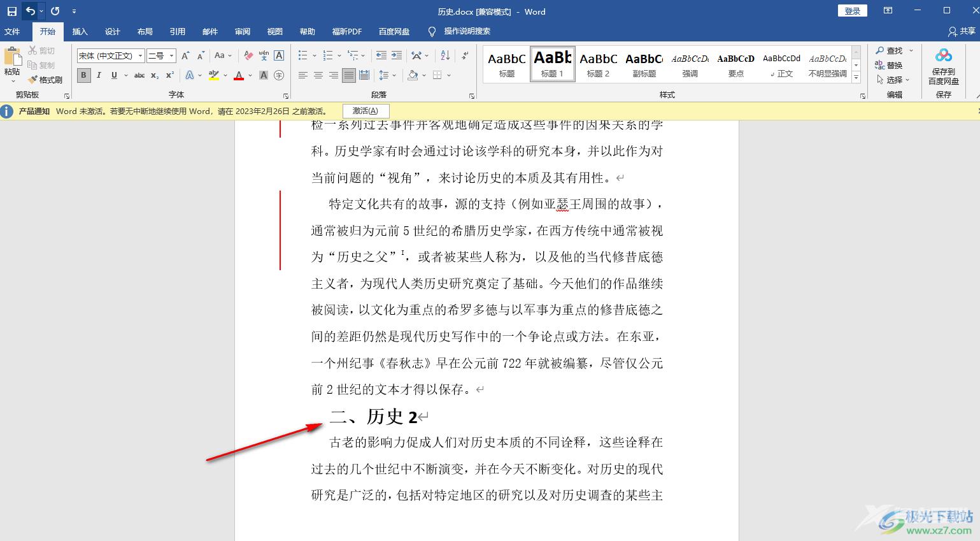Switch to the 审阅 ribbon tab
This screenshot has height=541, width=980.
coord(243,31)
